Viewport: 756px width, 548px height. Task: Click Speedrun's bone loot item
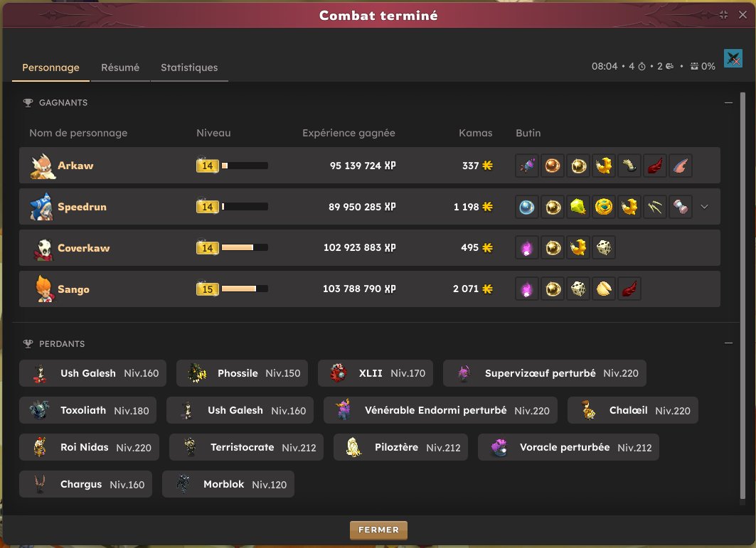(681, 208)
